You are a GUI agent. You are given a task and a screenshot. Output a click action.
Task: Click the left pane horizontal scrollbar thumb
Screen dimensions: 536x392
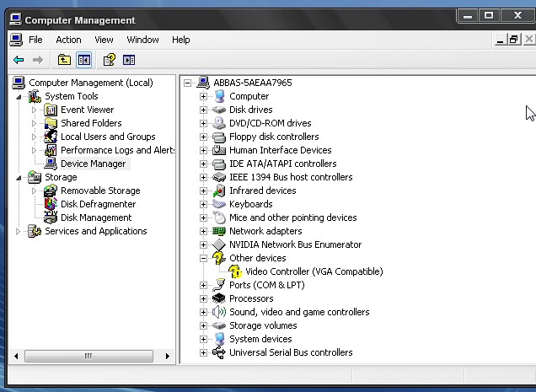(x=88, y=356)
